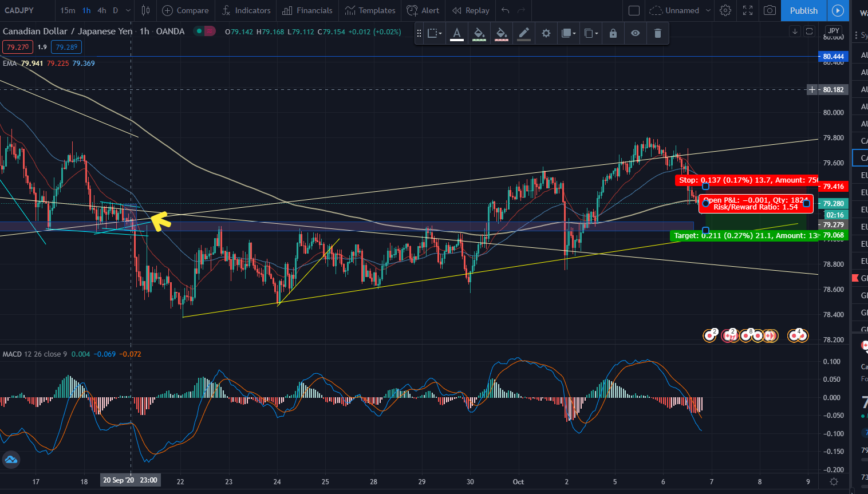Click the Compare button
The image size is (868, 494).
pos(186,10)
